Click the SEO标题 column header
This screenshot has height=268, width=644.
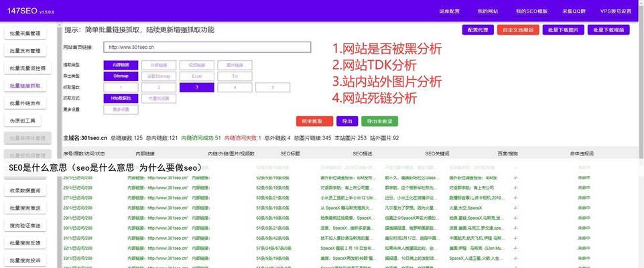pyautogui.click(x=290, y=153)
